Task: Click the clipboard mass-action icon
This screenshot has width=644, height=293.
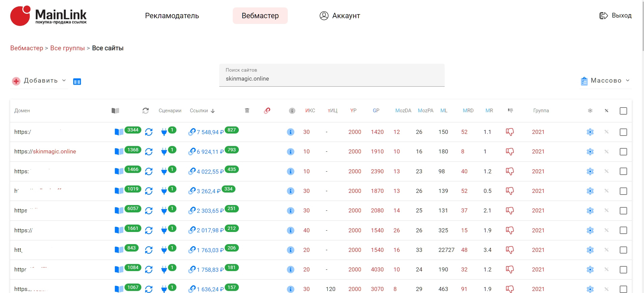Action: 584,81
